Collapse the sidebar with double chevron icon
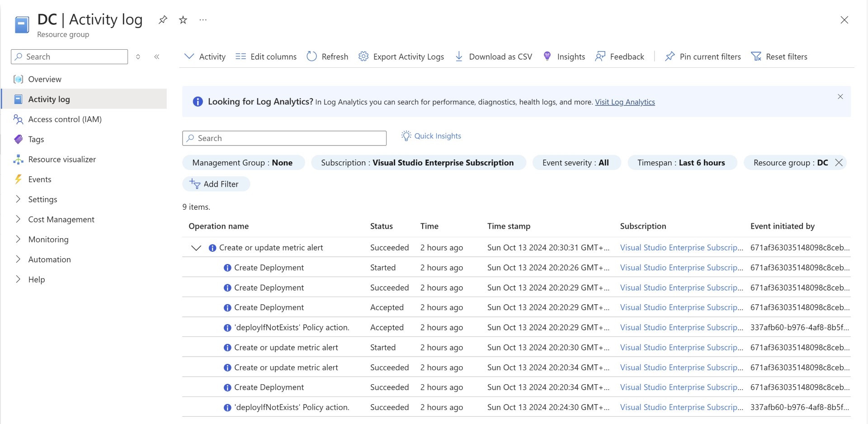The image size is (868, 424). click(157, 57)
